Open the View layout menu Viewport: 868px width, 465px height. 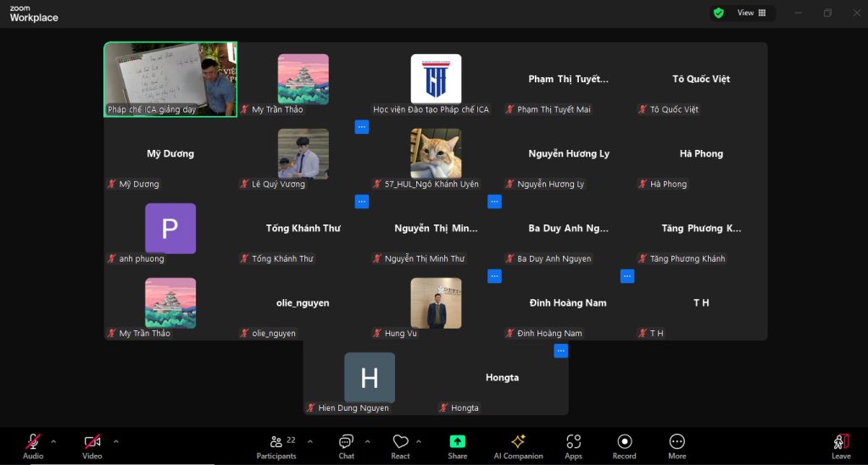pos(751,13)
